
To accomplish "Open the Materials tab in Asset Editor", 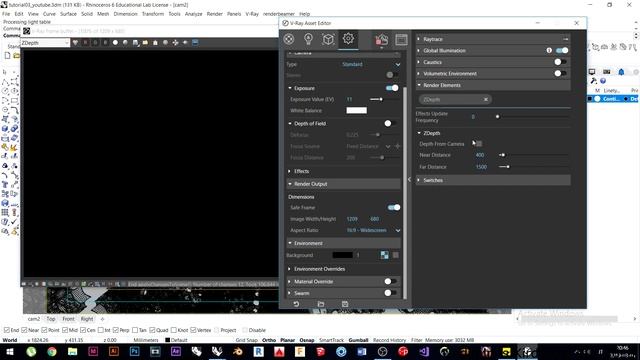I will (x=289, y=39).
